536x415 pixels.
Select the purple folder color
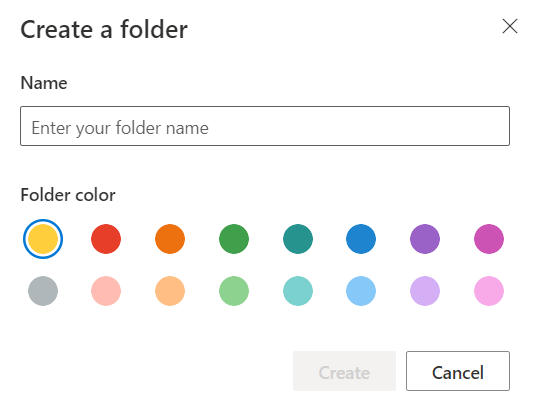pyautogui.click(x=425, y=239)
